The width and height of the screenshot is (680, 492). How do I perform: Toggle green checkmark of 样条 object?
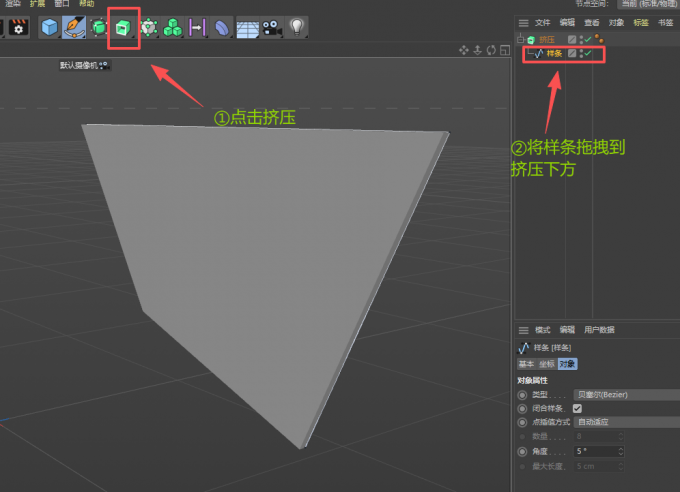(588, 53)
